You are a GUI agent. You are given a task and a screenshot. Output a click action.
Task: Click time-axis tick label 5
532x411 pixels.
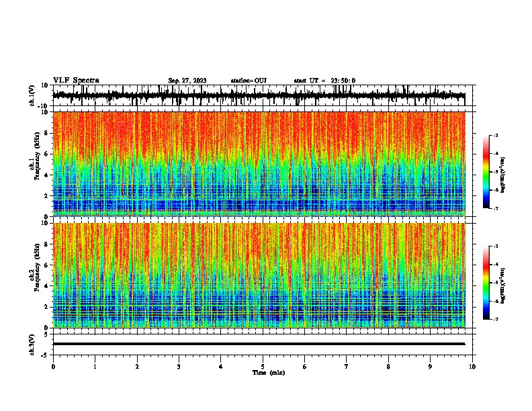263,367
